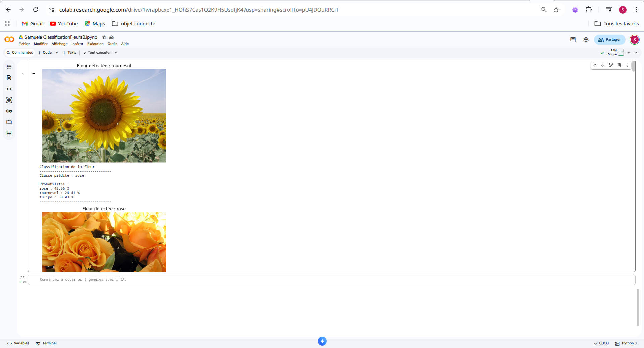Open the find and replace panel
This screenshot has width=644, height=348.
click(9, 78)
